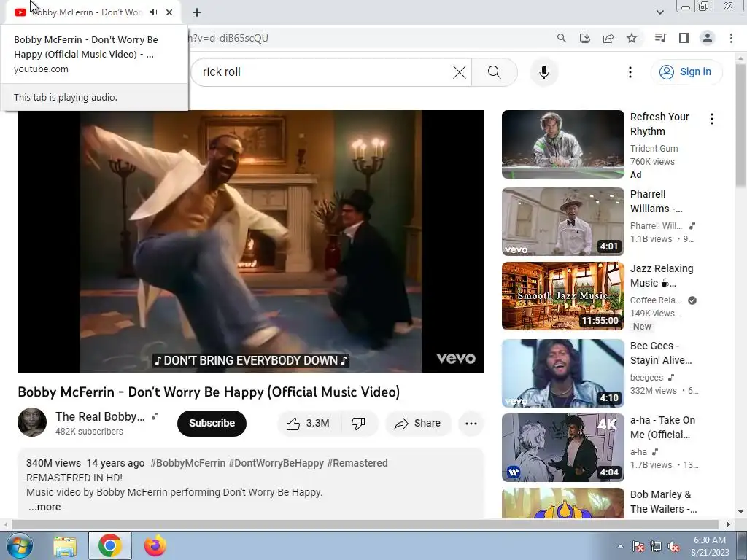Open network tray icon
This screenshot has height=560, width=747.
tap(656, 546)
